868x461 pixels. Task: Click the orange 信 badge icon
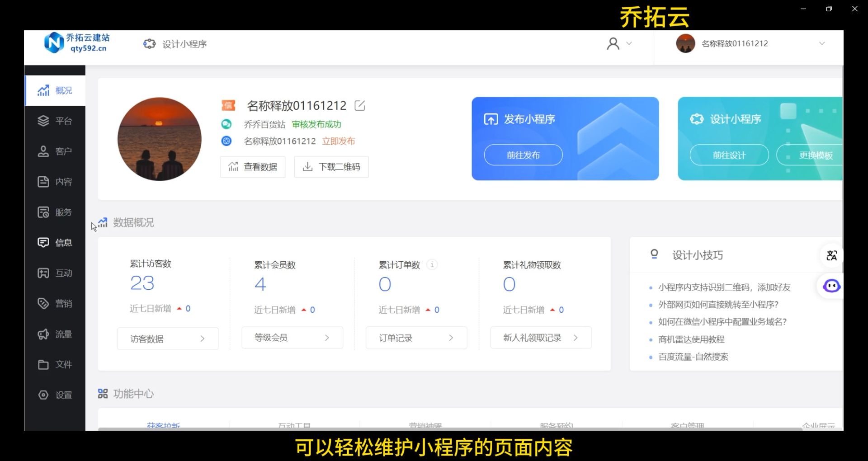[x=228, y=105]
